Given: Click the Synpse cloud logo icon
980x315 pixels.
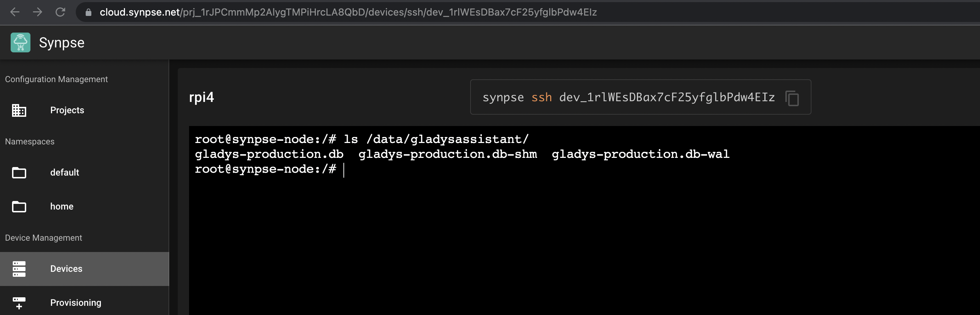Looking at the screenshot, I should (21, 42).
